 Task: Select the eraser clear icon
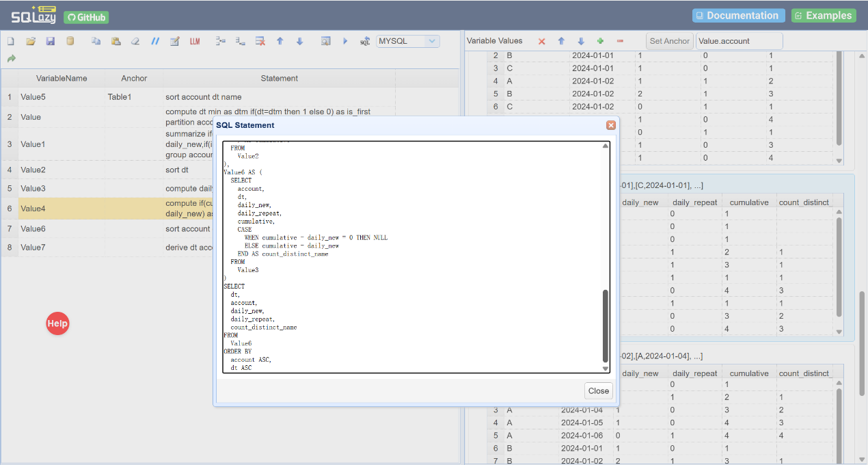[x=135, y=41]
